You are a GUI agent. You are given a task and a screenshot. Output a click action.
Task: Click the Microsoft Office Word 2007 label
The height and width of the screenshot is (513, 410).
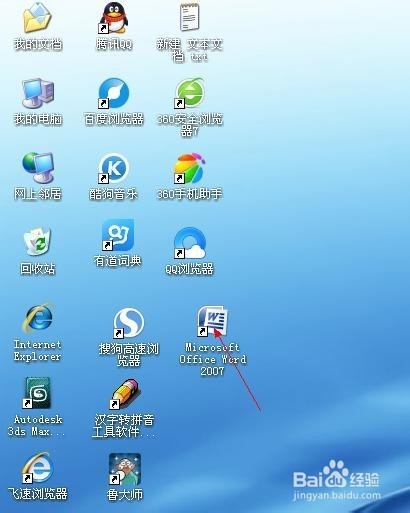click(213, 359)
